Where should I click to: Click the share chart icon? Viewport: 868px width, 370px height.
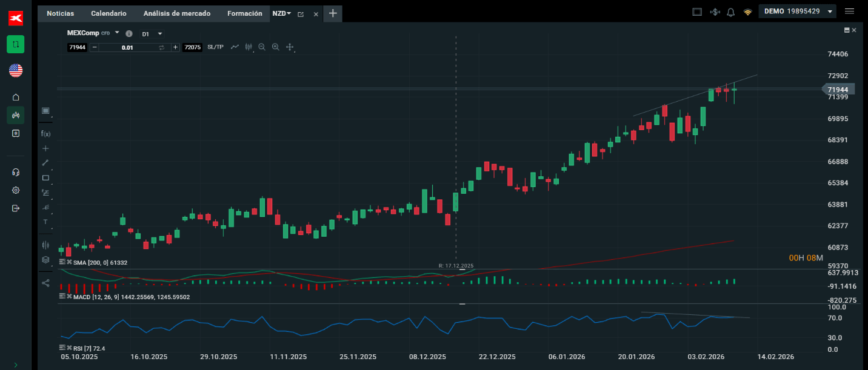point(45,282)
